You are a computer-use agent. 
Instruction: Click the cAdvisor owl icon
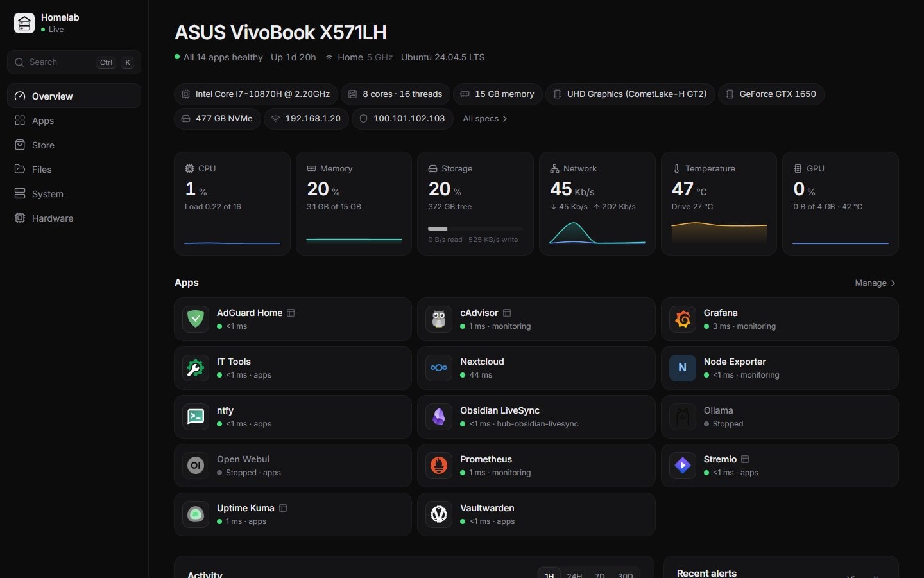point(439,319)
